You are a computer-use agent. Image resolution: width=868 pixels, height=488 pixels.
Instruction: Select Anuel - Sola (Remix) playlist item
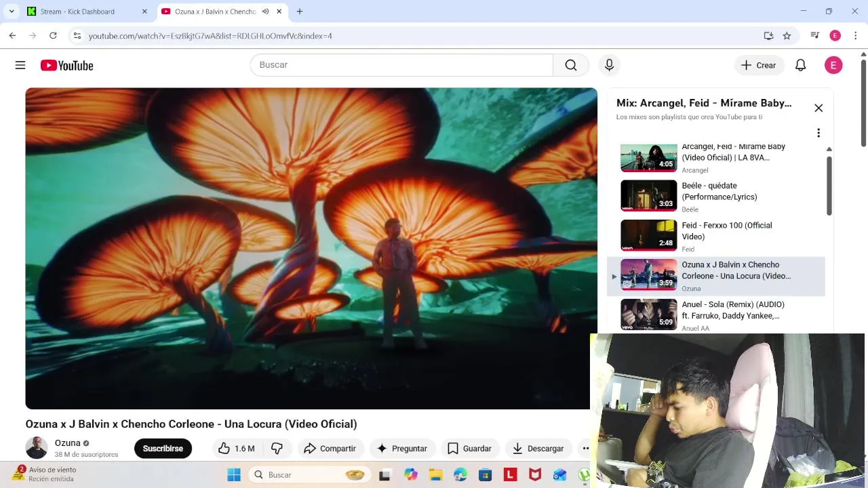[x=716, y=315]
